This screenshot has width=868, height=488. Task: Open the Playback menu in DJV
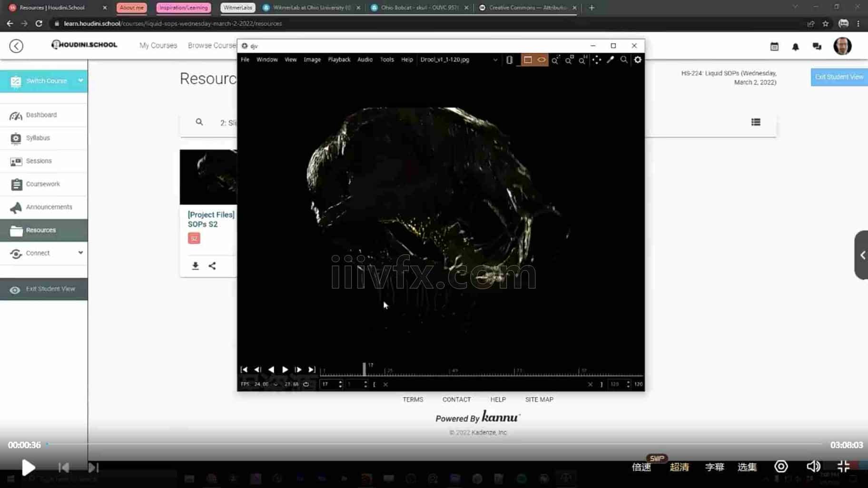[339, 59]
